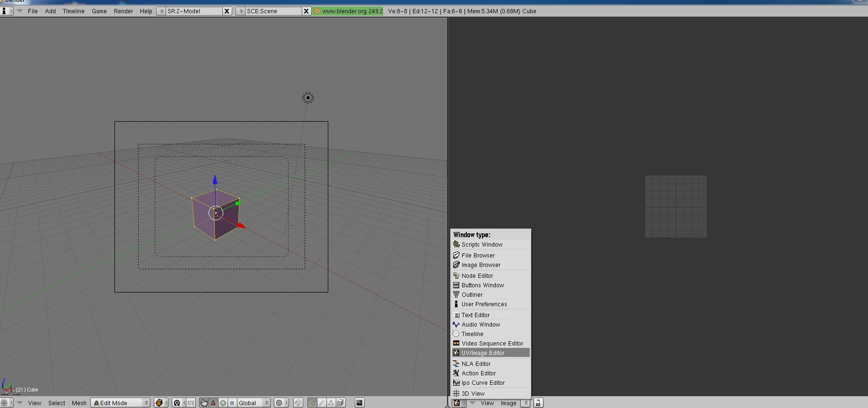Browse scenes beside SCE:Scene

[x=240, y=11]
